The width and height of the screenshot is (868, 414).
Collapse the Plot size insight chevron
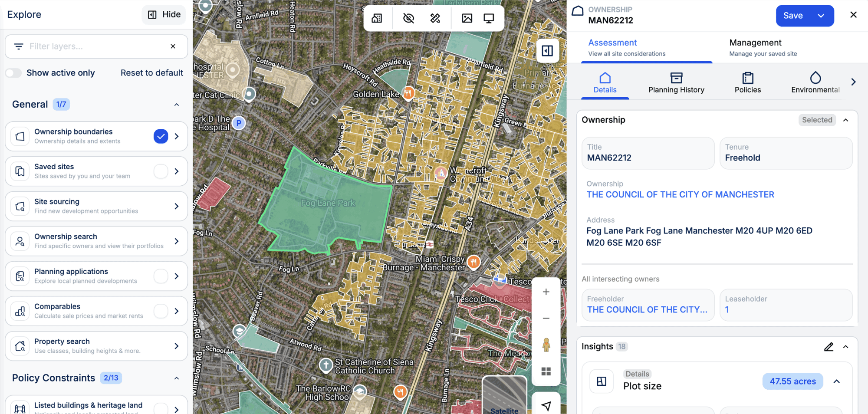pyautogui.click(x=837, y=381)
